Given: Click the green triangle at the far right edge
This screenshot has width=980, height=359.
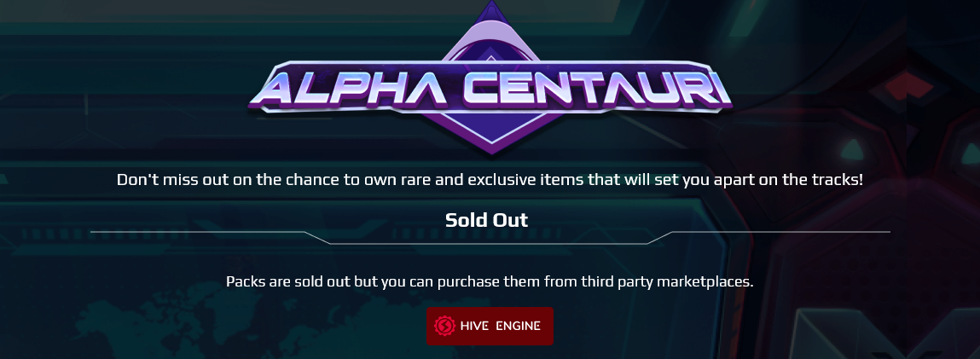Looking at the screenshot, I should coord(970,154).
